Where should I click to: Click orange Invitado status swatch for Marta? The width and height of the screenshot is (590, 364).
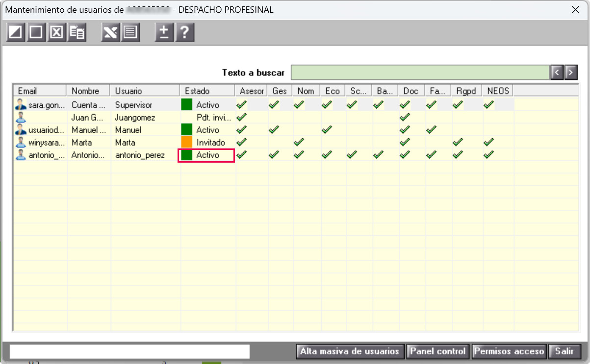point(186,142)
